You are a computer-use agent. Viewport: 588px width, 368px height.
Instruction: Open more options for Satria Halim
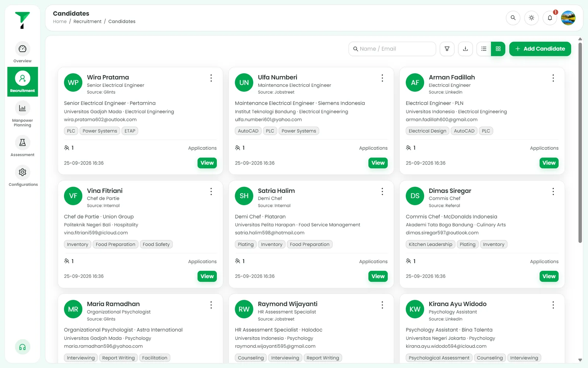coord(382,191)
